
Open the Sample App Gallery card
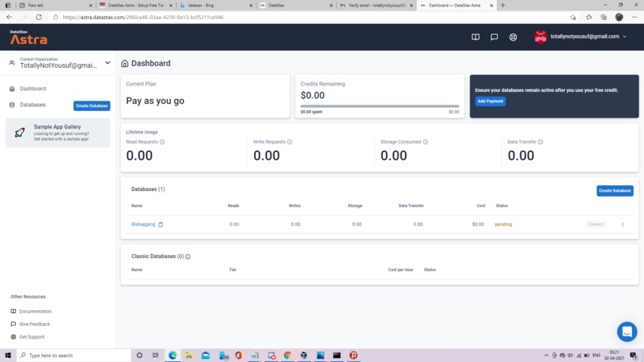tap(58, 133)
